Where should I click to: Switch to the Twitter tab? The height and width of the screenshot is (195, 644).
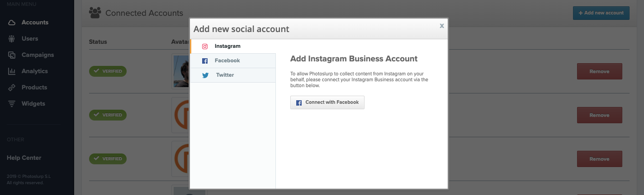225,75
